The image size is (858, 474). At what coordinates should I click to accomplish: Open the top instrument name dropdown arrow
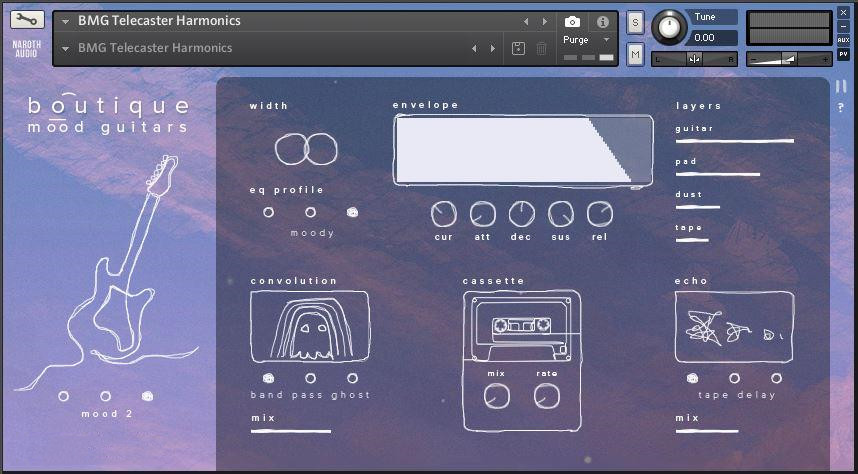(x=66, y=21)
